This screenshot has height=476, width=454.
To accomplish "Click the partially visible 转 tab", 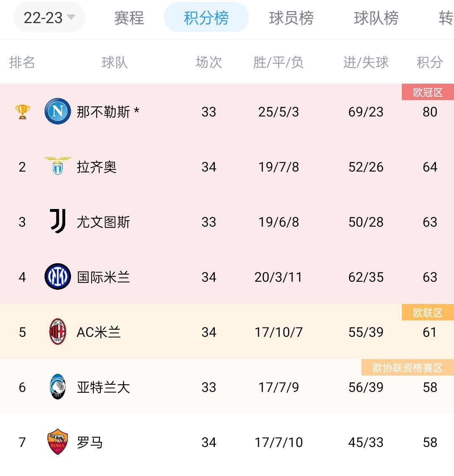I will tap(446, 18).
